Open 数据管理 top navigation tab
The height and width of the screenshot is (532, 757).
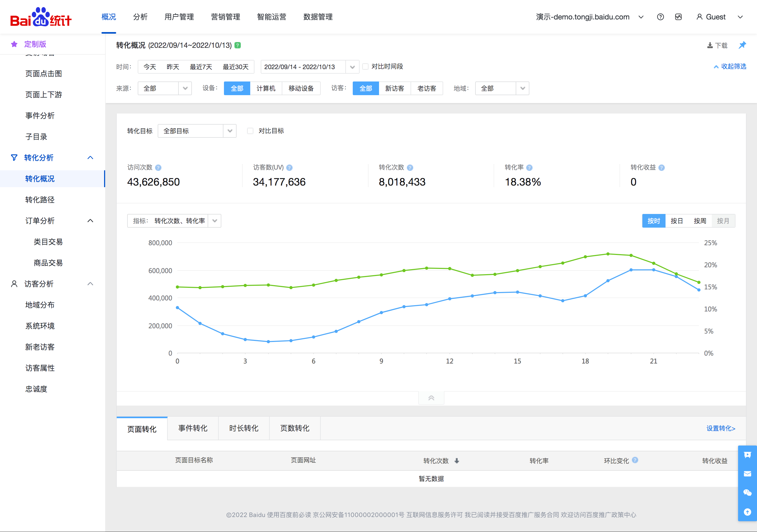(x=318, y=17)
